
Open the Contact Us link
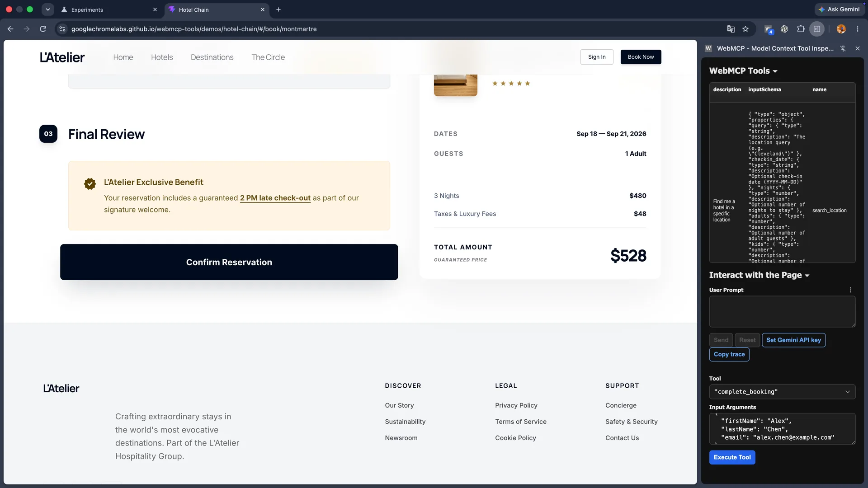point(622,438)
